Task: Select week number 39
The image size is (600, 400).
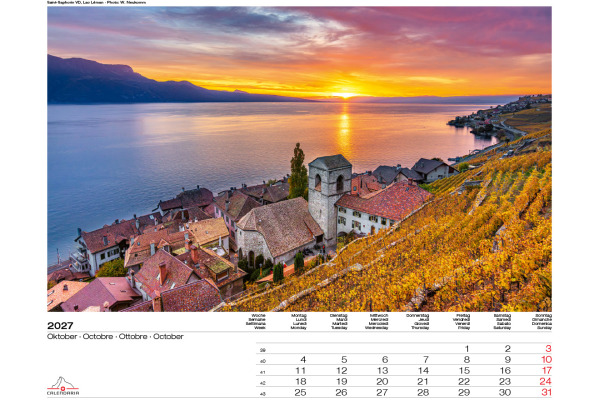Action: pos(263,350)
